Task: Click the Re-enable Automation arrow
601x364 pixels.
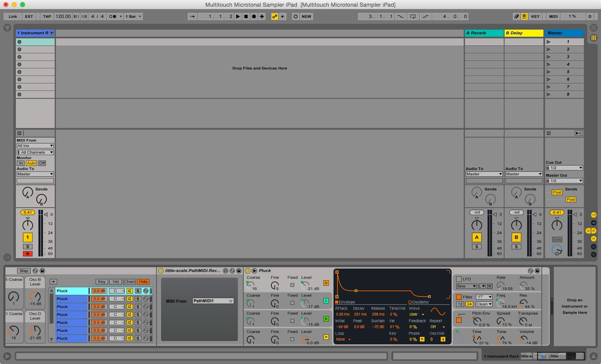Action: pyautogui.click(x=283, y=17)
